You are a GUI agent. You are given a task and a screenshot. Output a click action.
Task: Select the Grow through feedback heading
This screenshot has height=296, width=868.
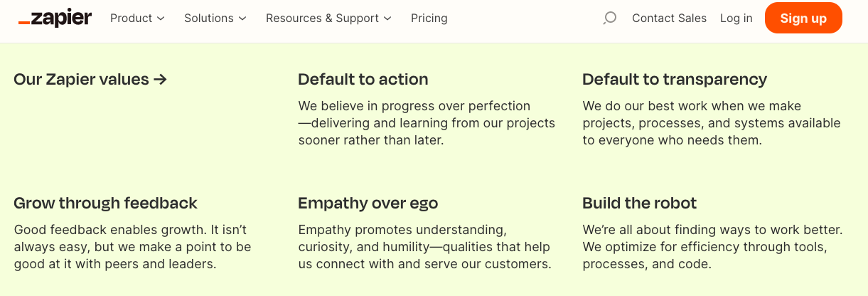click(105, 203)
